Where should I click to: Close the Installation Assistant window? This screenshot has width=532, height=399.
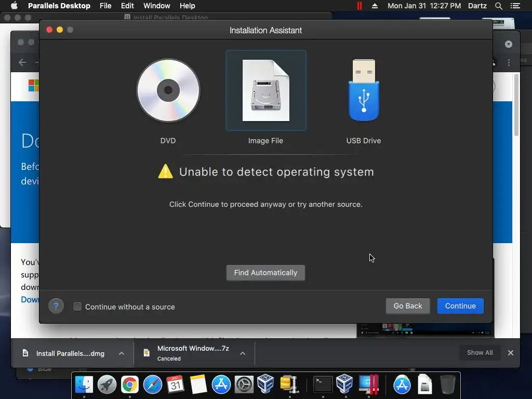[x=49, y=30]
